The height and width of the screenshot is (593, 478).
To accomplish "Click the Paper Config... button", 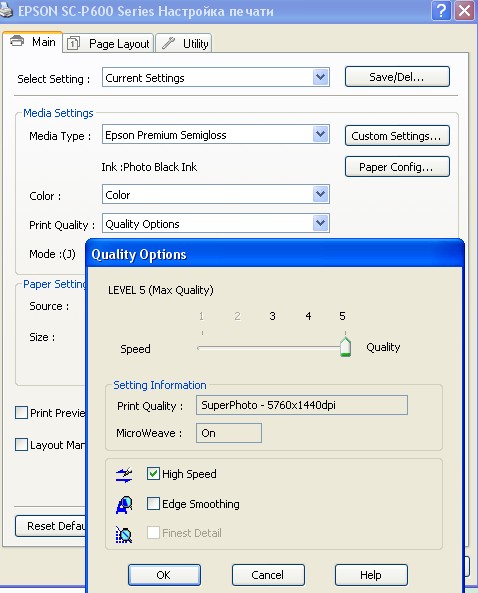I will (397, 167).
